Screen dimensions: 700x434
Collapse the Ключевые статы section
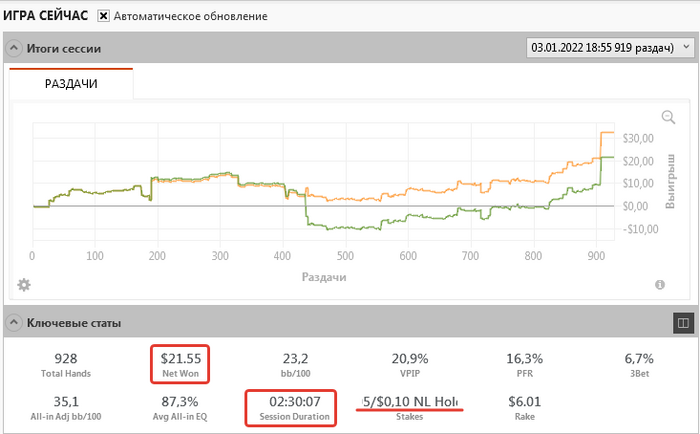[x=14, y=322]
